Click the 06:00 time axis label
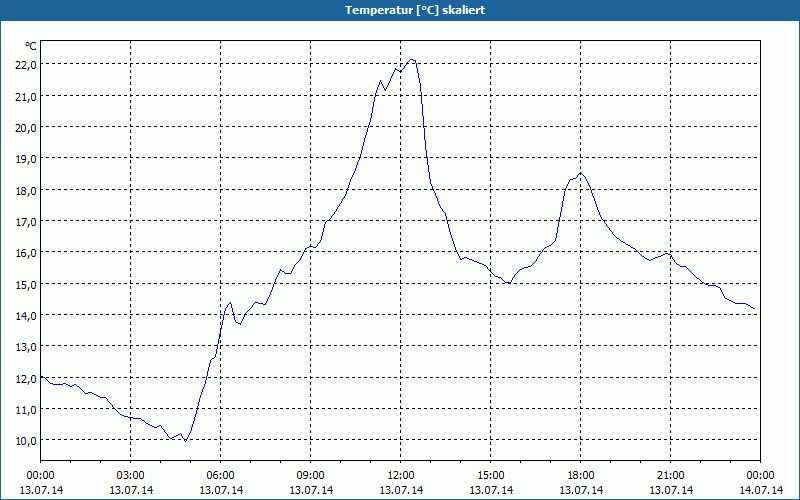 [220, 476]
